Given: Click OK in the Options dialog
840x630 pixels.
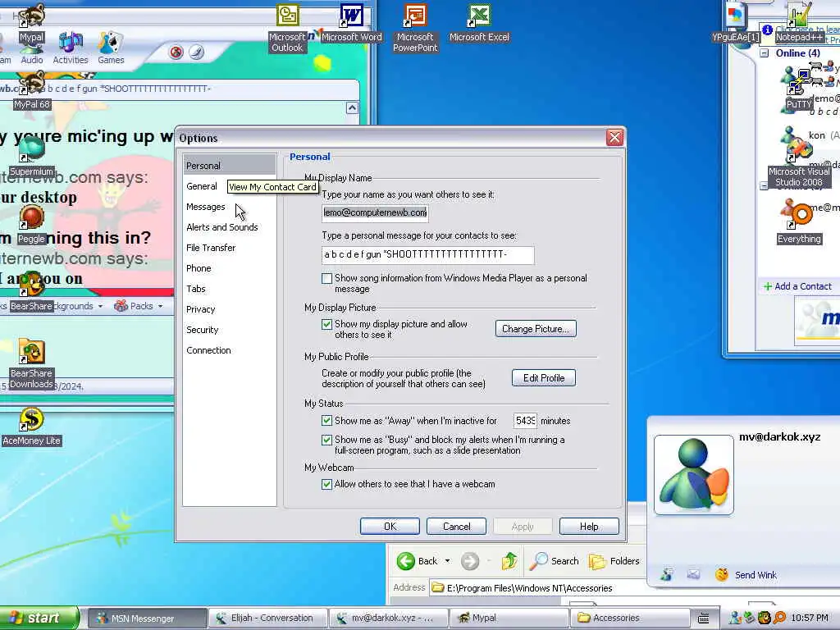Looking at the screenshot, I should (390, 526).
